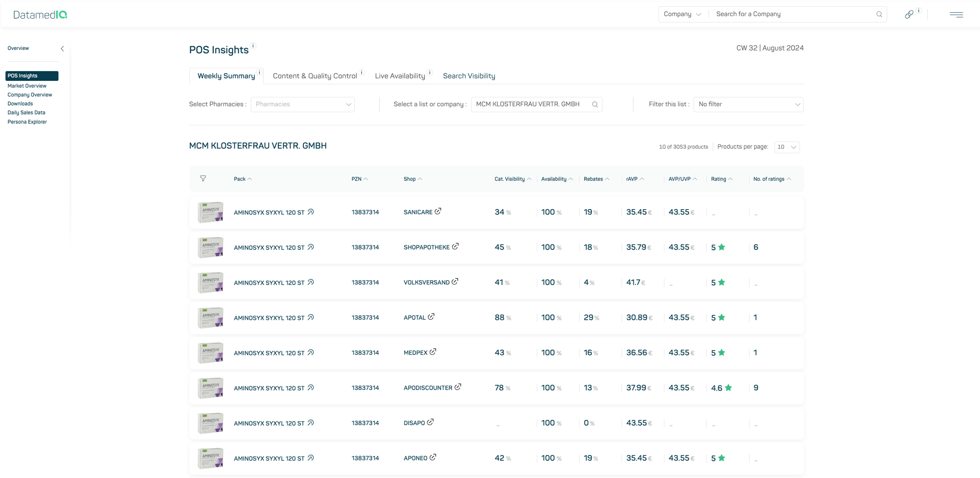Click 88 % visibility in APOTAL row
The image size is (980, 478).
coord(503,318)
